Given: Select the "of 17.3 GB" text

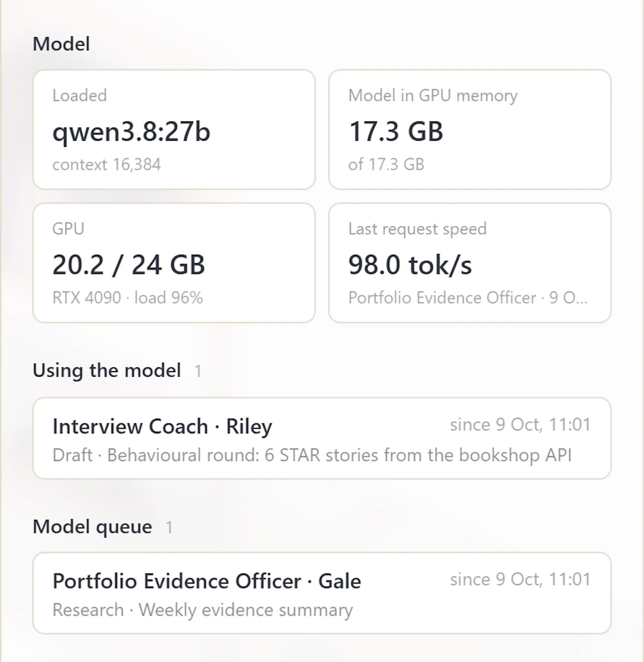Looking at the screenshot, I should coord(386,165).
